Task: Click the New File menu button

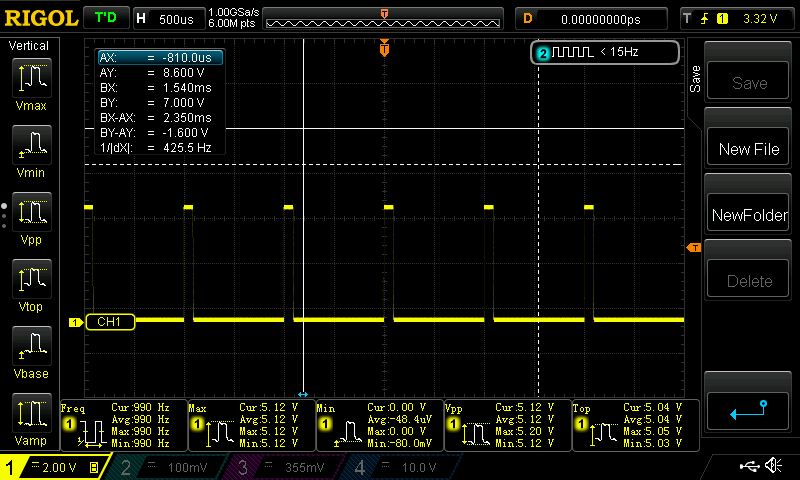Action: coord(748,149)
